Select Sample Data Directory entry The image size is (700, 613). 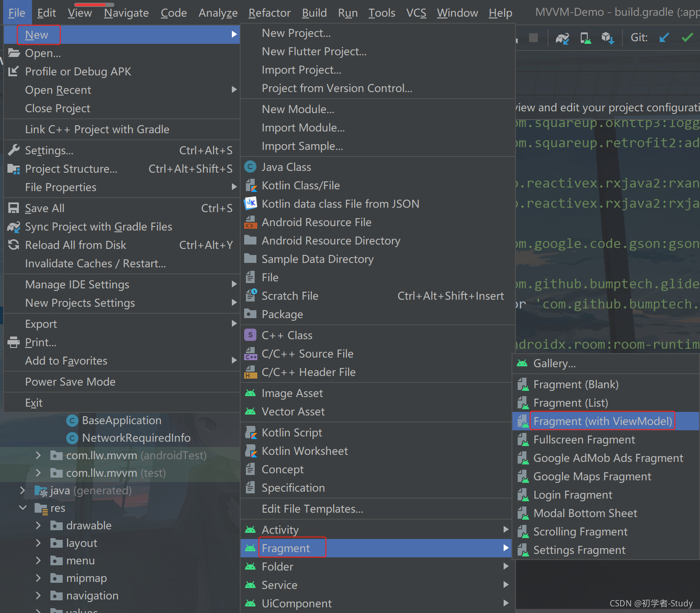tap(378, 259)
